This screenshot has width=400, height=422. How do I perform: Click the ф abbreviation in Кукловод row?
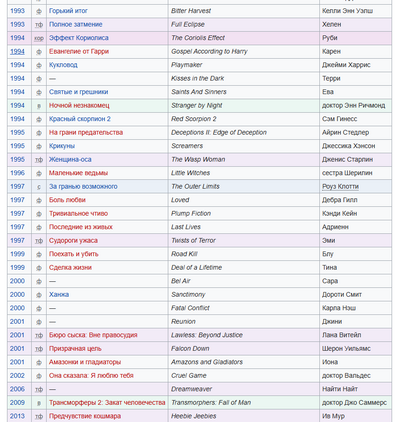[39, 65]
